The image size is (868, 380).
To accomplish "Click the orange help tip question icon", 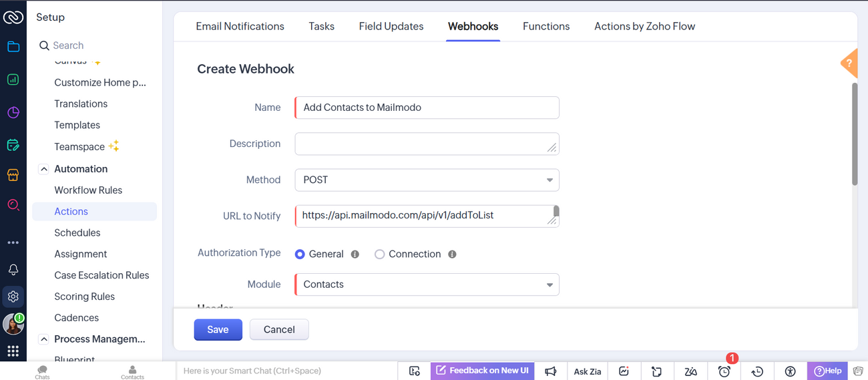I will click(849, 63).
